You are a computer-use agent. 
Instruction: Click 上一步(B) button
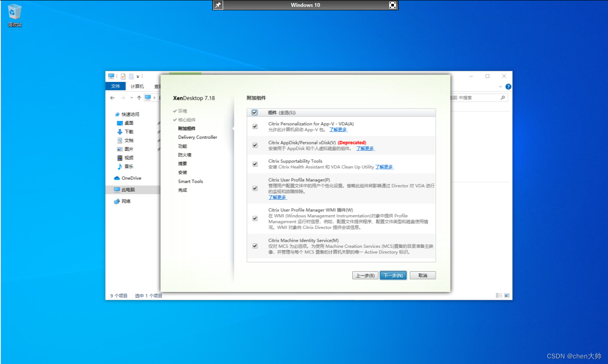365,275
